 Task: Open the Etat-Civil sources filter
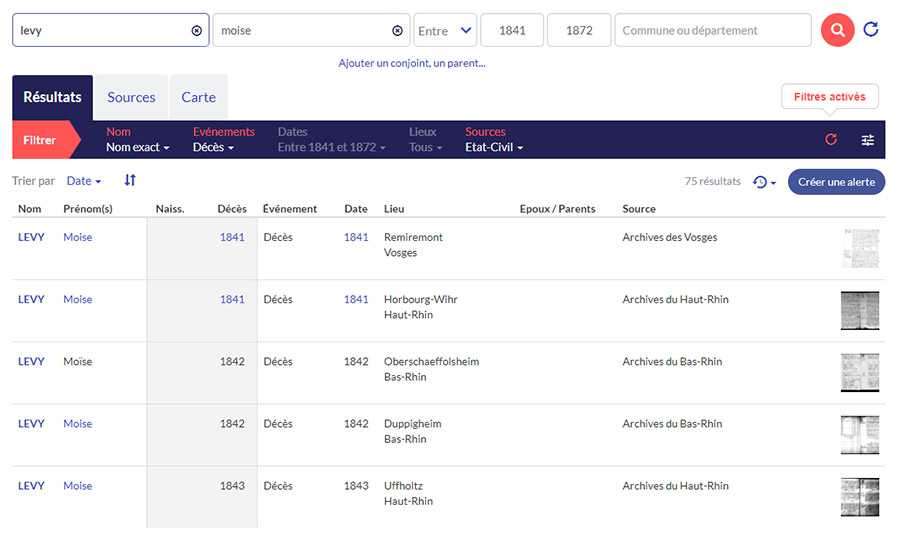[x=493, y=148]
